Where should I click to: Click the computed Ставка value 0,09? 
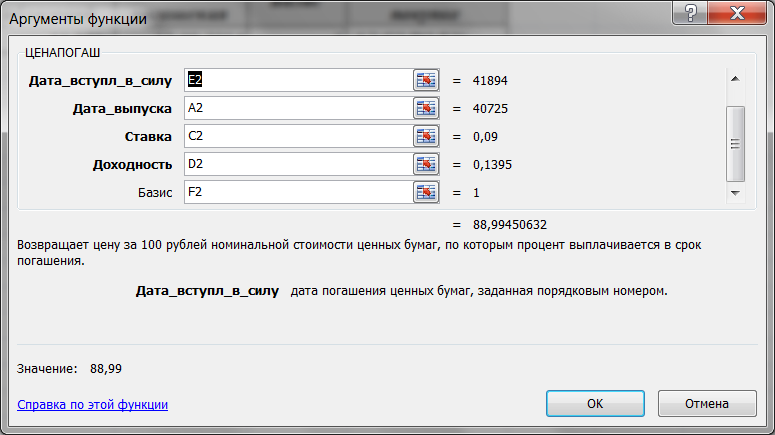(485, 137)
